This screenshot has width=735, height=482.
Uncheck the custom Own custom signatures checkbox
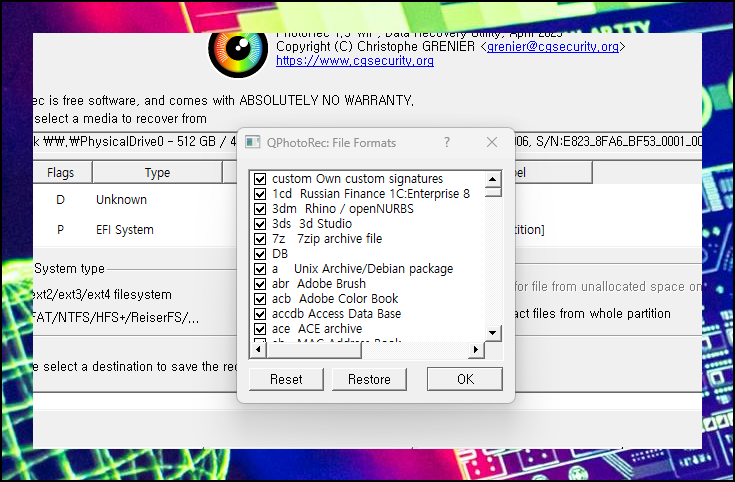point(260,179)
